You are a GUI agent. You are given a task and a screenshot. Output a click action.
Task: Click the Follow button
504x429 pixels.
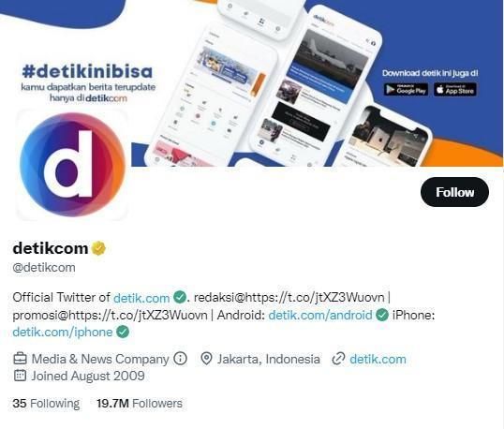[454, 192]
